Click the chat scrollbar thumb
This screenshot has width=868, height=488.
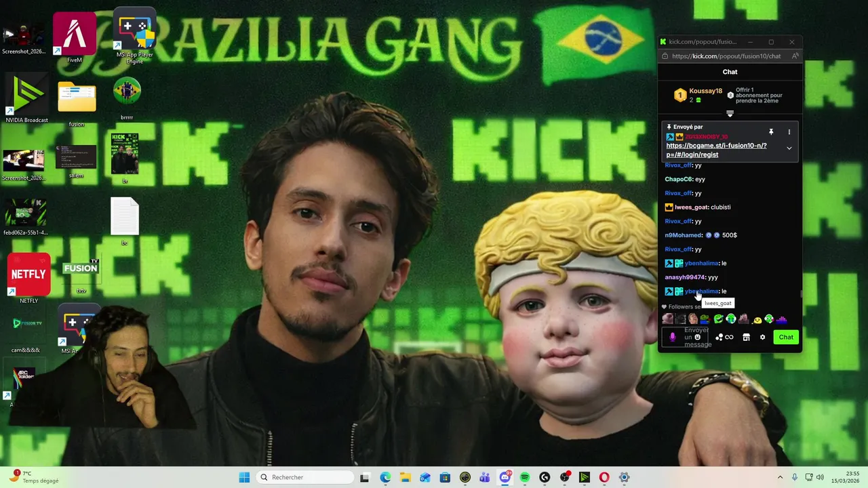[x=801, y=294]
